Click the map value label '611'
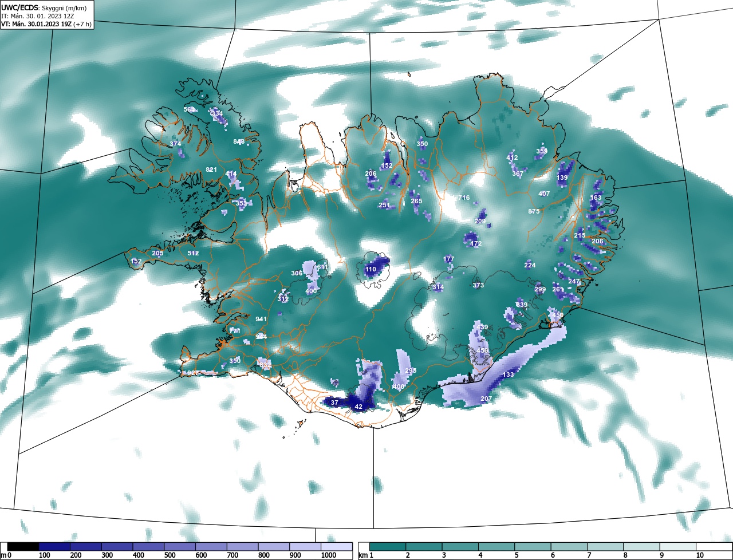The width and height of the screenshot is (733, 560). point(322,267)
